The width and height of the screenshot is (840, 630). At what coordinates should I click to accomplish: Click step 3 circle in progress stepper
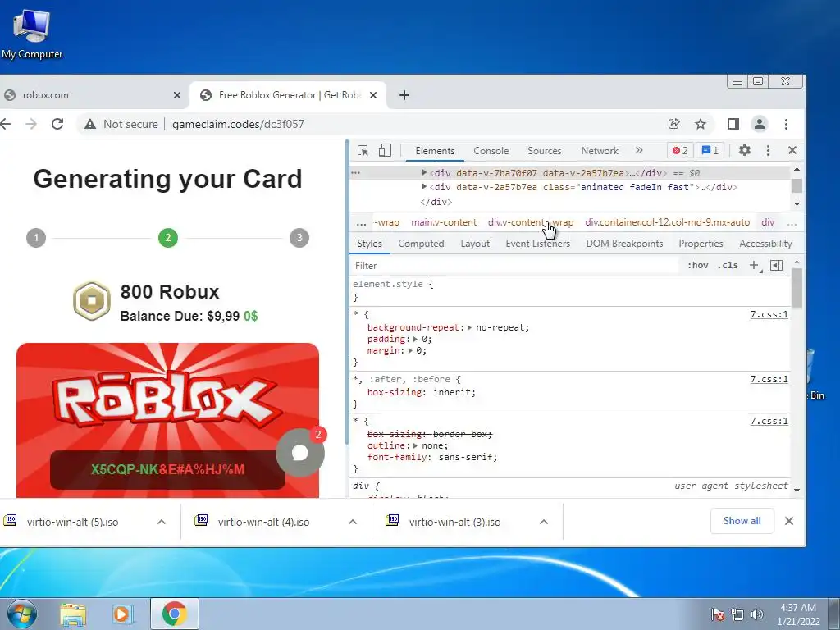[x=299, y=238]
